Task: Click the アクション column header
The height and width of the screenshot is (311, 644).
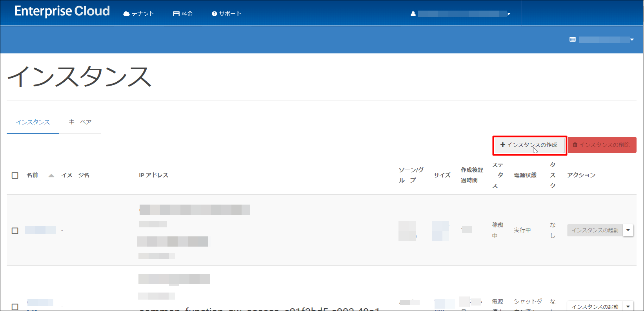Action: (581, 175)
